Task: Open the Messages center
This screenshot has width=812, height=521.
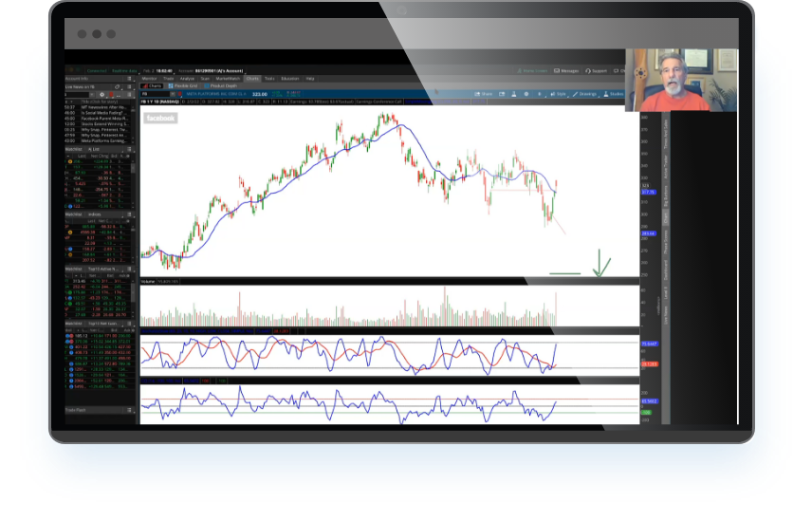Action: pos(566,71)
